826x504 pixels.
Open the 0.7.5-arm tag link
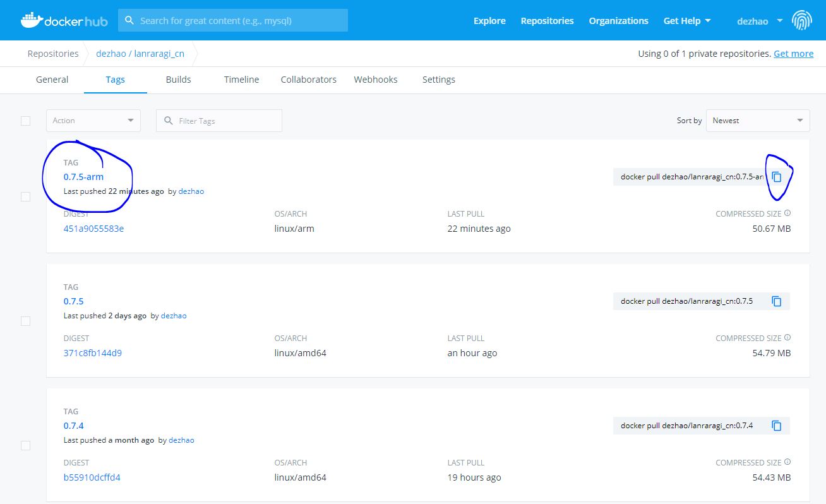(x=83, y=177)
